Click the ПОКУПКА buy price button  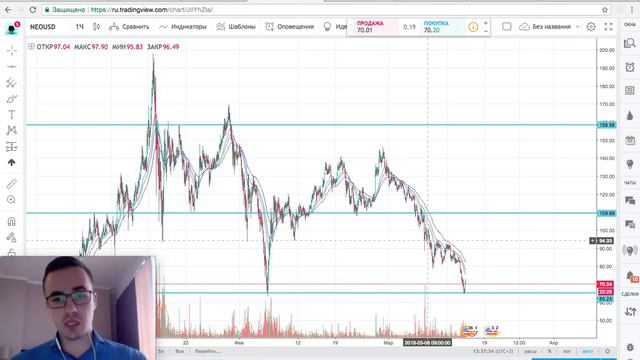pos(442,27)
